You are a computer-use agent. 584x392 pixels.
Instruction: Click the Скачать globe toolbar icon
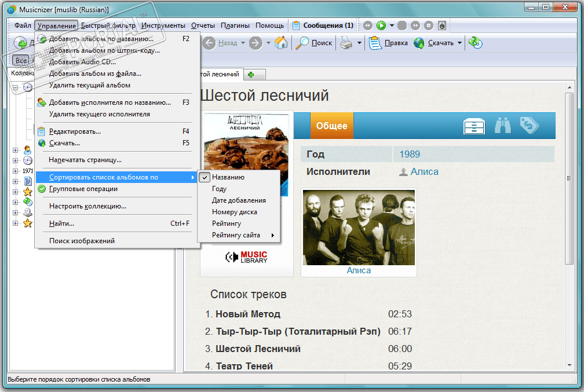point(419,43)
